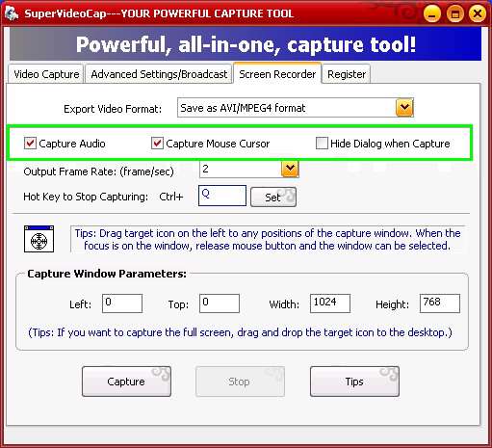Screen dimensions: 492x448
Task: Click the target crosshair window icon
Action: (39, 239)
